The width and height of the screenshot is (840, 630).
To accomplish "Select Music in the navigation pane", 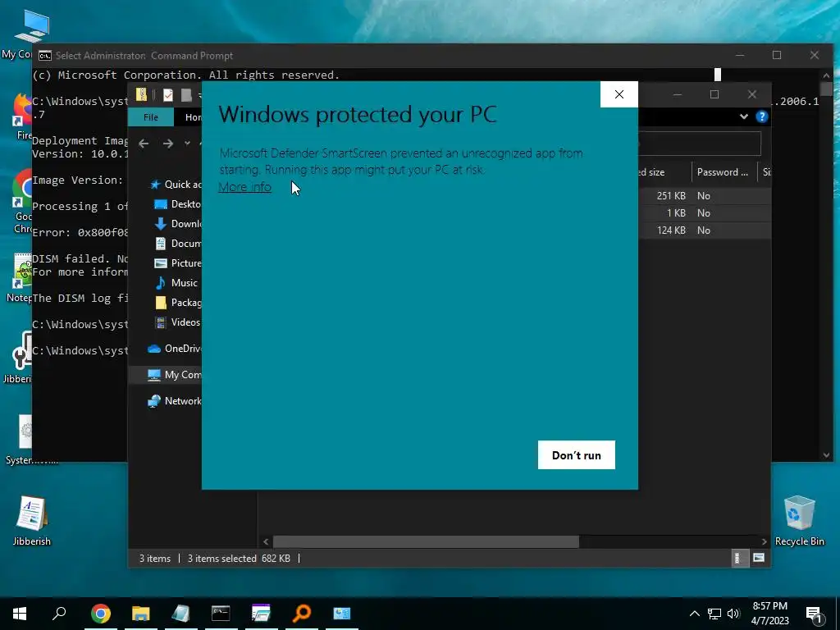I will pyautogui.click(x=176, y=283).
